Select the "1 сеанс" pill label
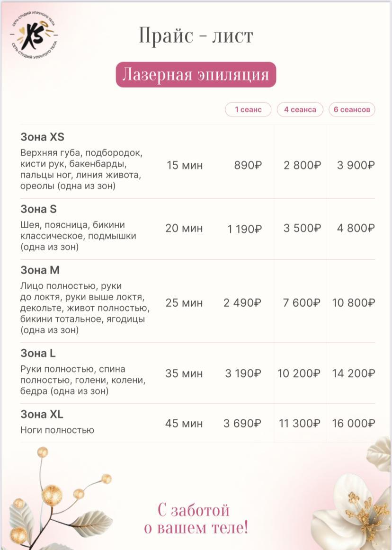Image resolution: width=392 pixels, height=550 pixels. tap(248, 110)
